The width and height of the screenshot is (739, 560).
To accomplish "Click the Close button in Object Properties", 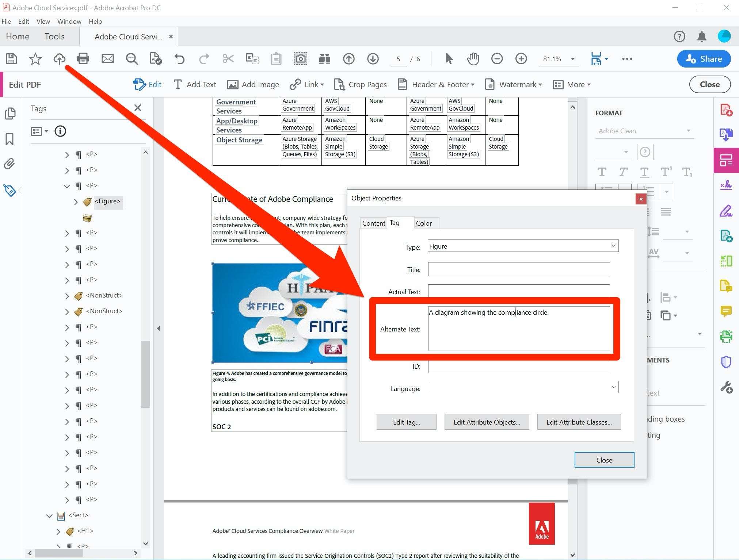I will pyautogui.click(x=604, y=460).
